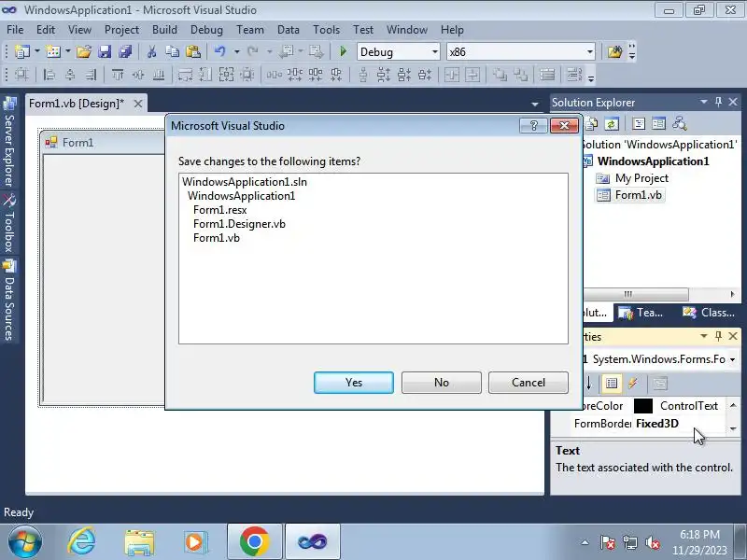747x560 pixels.
Task: Click the Center Horizontally layout icon
Action: tap(452, 75)
